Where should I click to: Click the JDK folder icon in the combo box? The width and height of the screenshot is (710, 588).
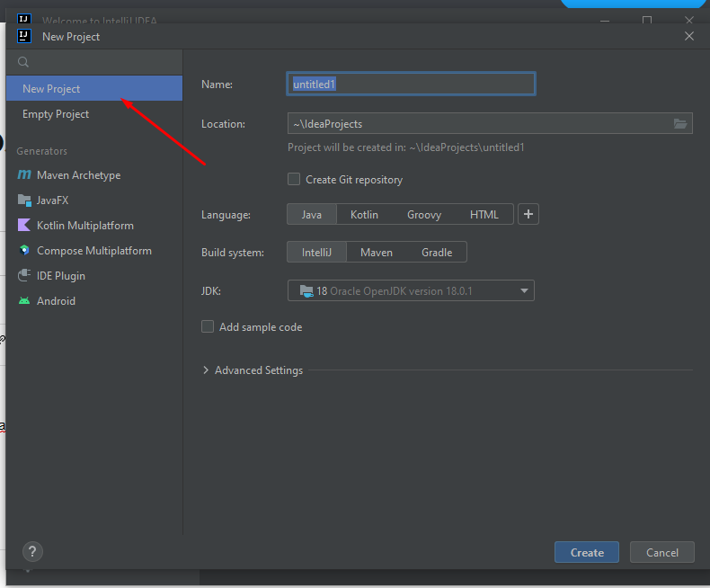[x=306, y=290]
